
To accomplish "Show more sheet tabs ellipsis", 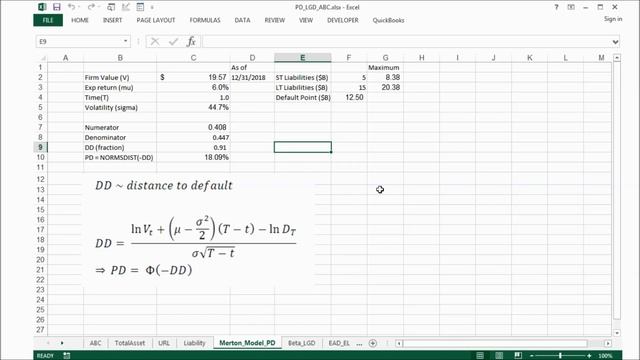I will [359, 343].
